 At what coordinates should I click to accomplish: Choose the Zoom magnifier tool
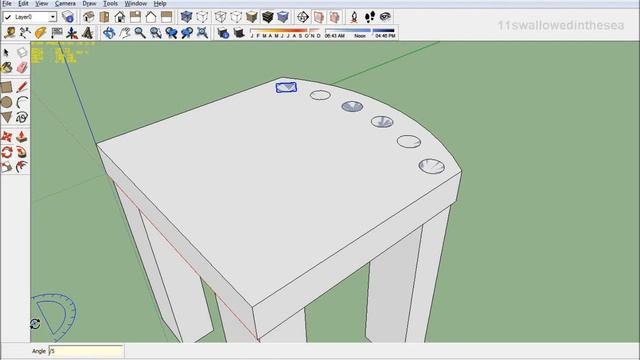(140, 33)
